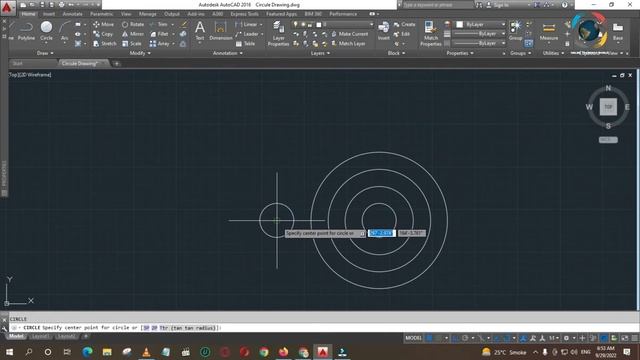Open the AutoCAD application menu logo

pyautogui.click(x=7, y=7)
